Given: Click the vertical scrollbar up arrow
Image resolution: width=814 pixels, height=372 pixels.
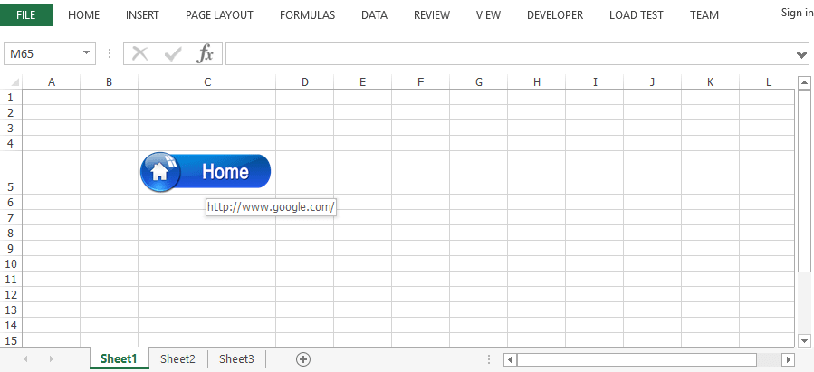Looking at the screenshot, I should [805, 82].
